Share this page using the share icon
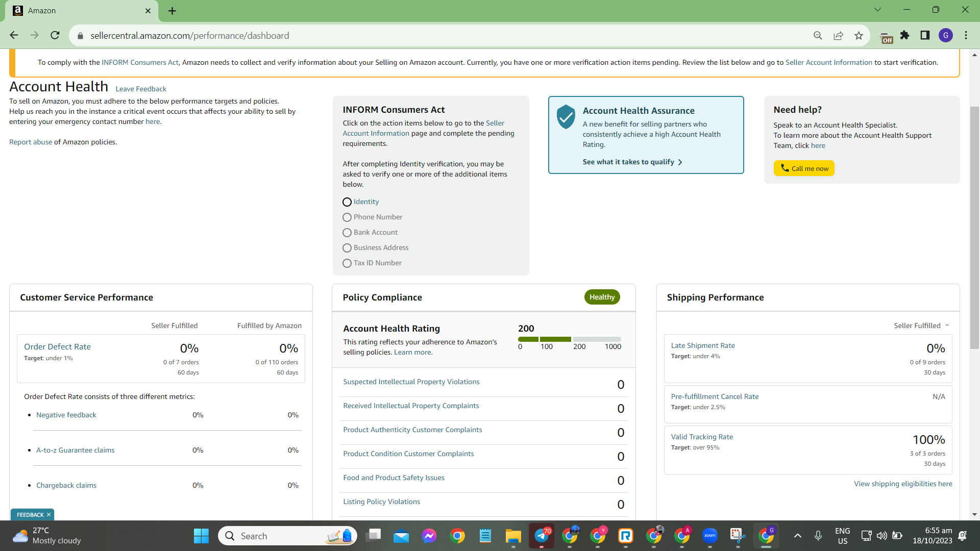980x551 pixels. pyautogui.click(x=838, y=35)
